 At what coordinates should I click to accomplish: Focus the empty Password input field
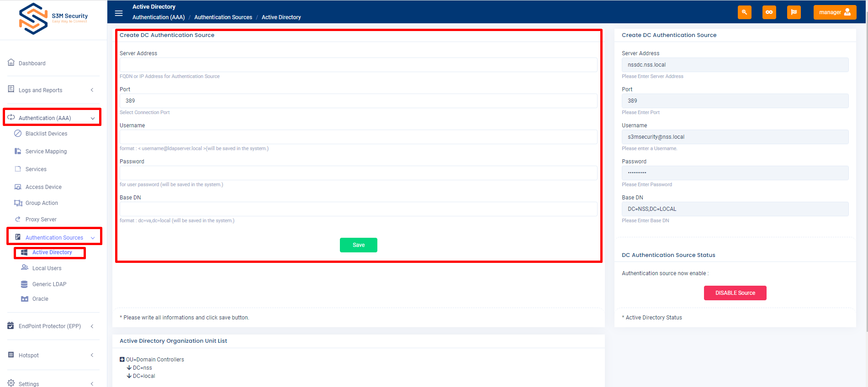(x=359, y=173)
